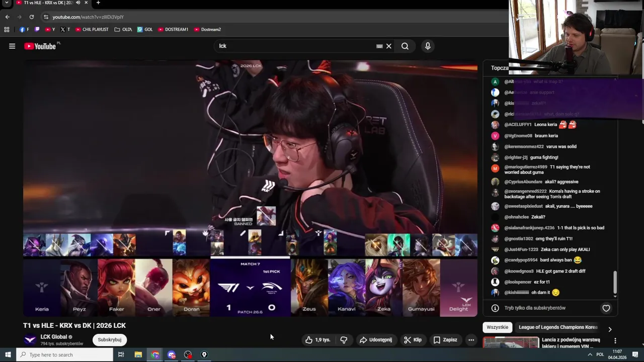644x362 pixels.
Task: Open the tab search dropdown arrow
Action: coord(7,3)
